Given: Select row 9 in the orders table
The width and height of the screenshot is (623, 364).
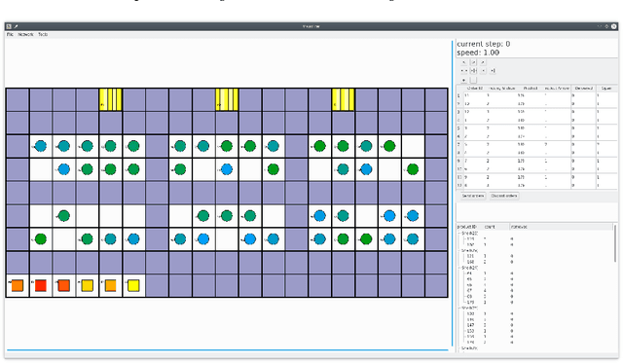Looking at the screenshot, I should coord(536,161).
